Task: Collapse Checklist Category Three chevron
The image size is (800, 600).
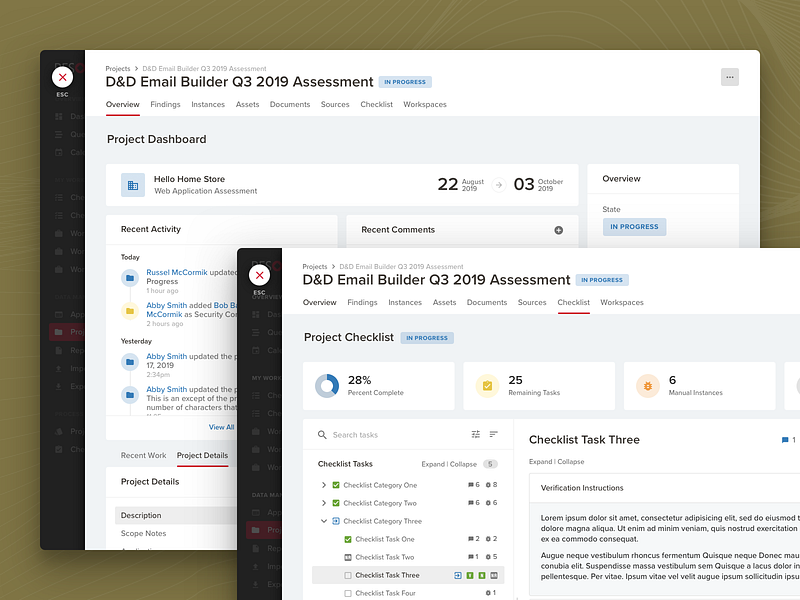Action: [323, 521]
